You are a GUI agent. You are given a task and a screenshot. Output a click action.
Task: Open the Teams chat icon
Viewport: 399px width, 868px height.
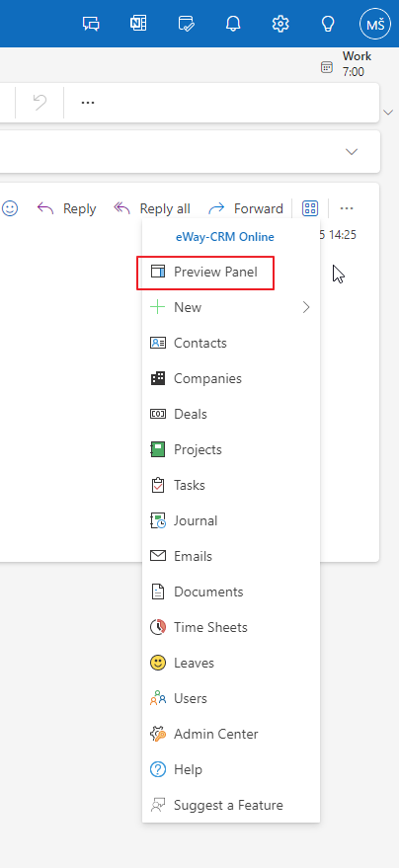click(x=91, y=24)
